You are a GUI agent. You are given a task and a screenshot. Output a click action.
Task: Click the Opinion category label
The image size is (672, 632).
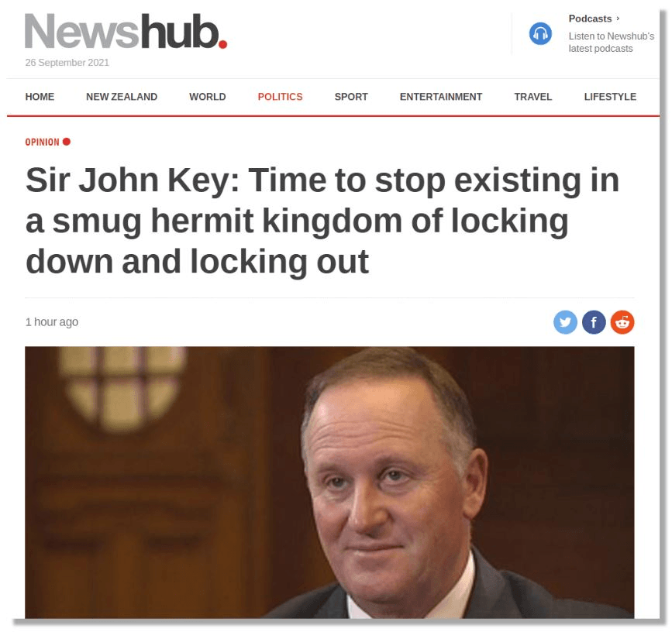point(42,143)
